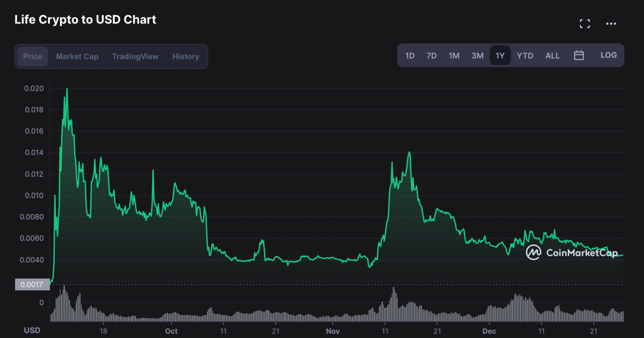This screenshot has width=644, height=338.
Task: Select the 7D timeframe
Action: click(432, 55)
